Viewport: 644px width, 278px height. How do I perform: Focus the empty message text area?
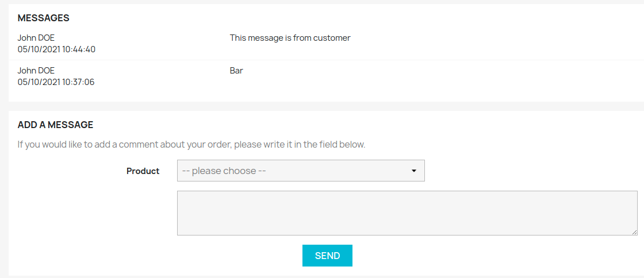[407, 213]
